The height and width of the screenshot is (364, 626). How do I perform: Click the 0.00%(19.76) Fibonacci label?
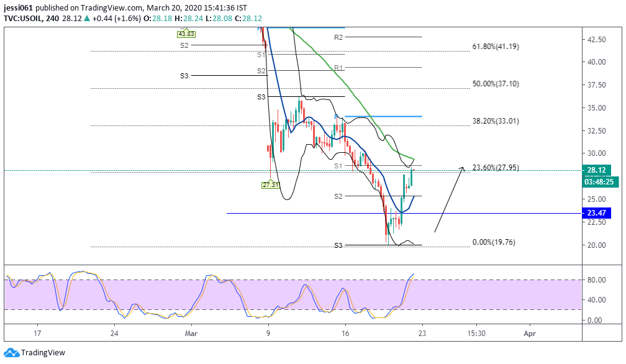coord(494,242)
